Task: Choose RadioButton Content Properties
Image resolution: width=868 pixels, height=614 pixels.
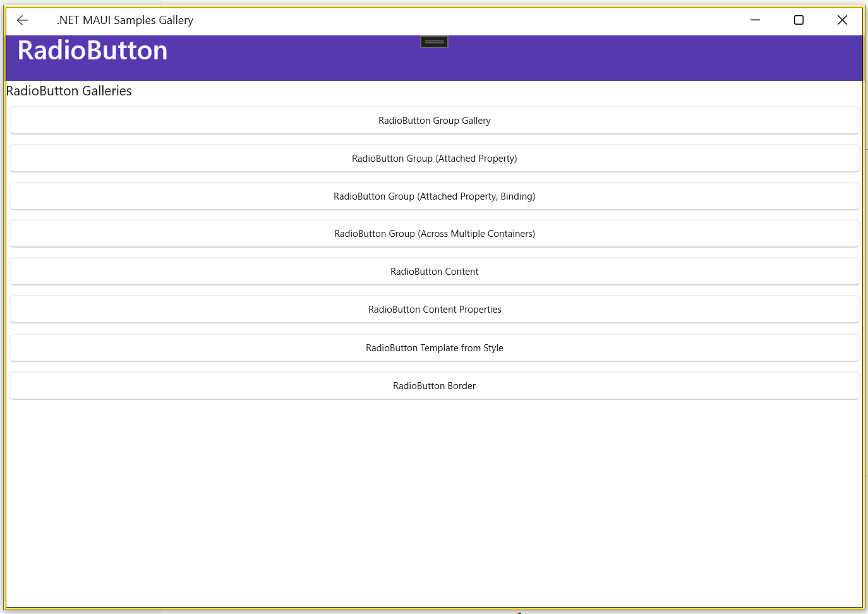Action: (x=434, y=310)
